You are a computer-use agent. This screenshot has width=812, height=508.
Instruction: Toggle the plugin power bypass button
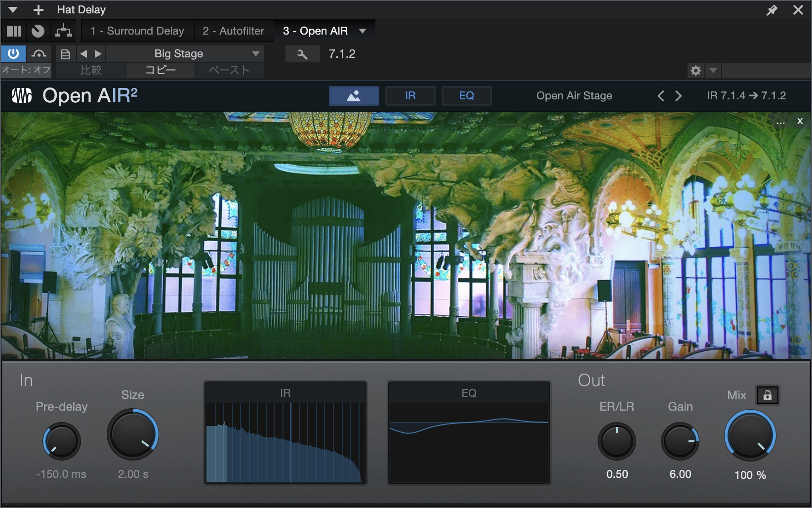[13, 53]
